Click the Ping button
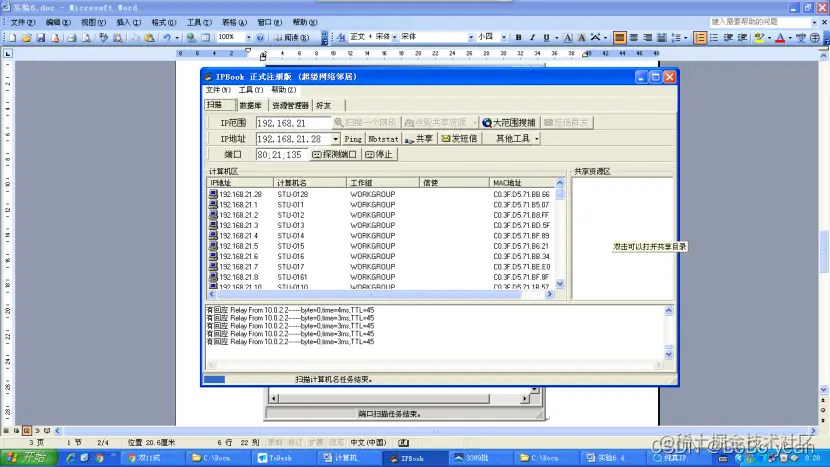Screen dimensions: 830x467 353,139
